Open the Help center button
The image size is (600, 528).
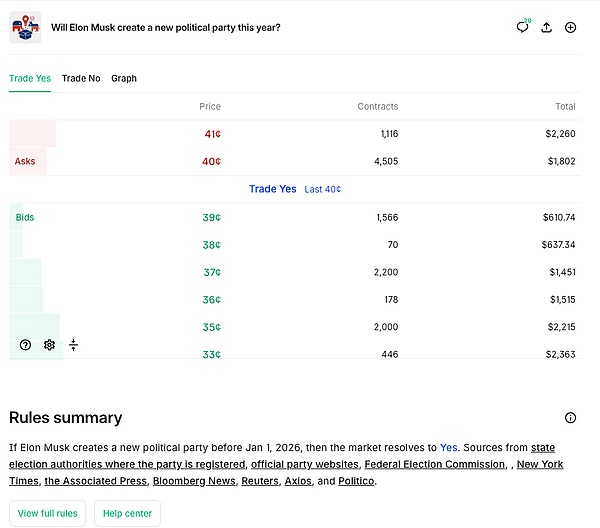[x=127, y=514]
